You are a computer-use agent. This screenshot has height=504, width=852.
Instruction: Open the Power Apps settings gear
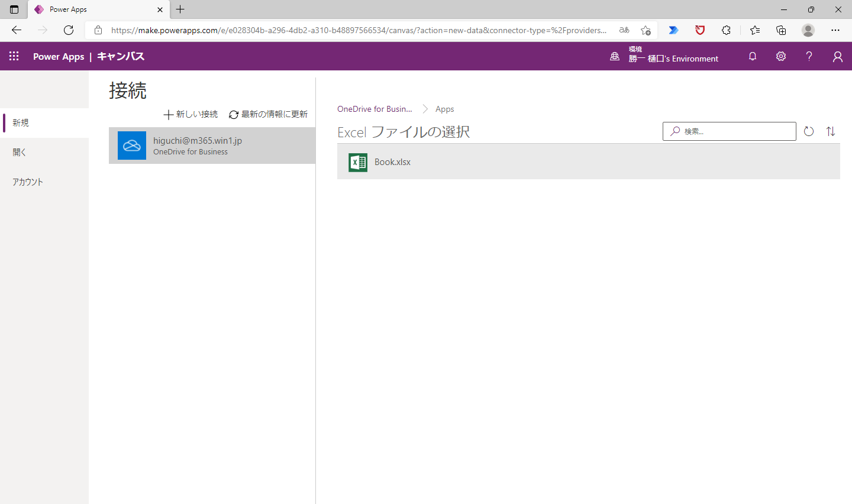781,56
